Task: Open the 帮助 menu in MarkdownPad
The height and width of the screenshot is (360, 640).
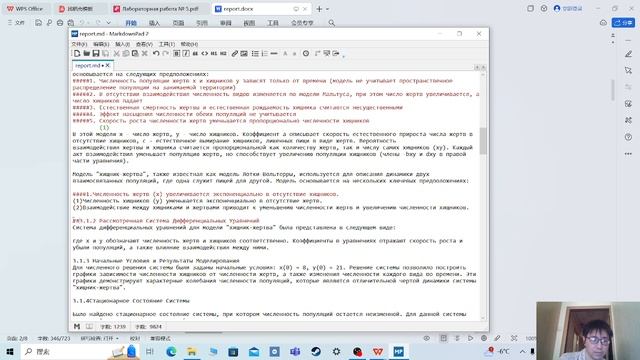Action: 189,44
